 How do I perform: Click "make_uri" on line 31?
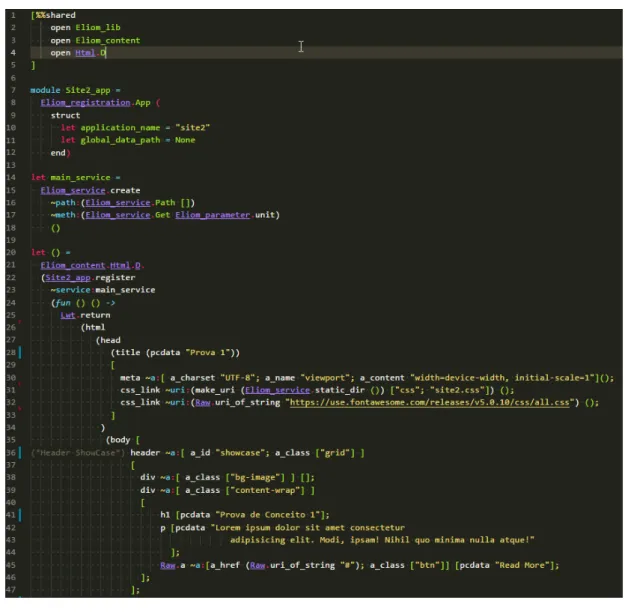point(215,390)
